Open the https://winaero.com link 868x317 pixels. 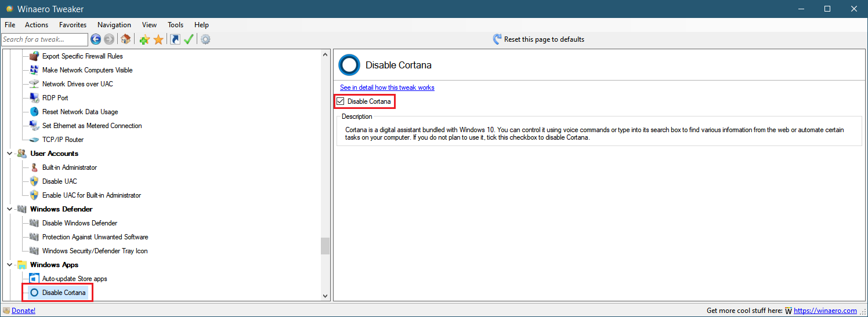[825, 311]
